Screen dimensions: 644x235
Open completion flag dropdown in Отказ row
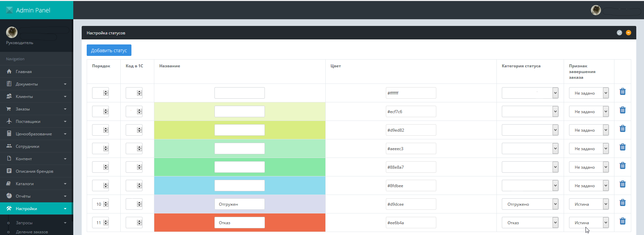589,223
